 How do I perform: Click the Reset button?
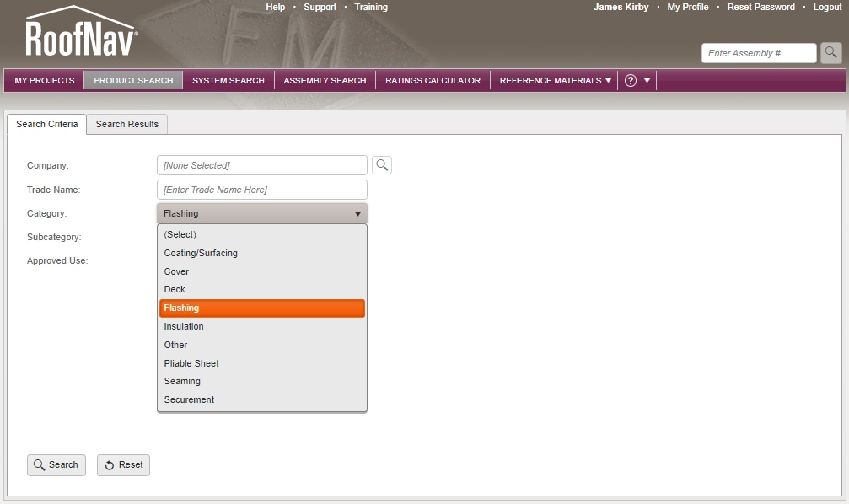click(x=123, y=465)
